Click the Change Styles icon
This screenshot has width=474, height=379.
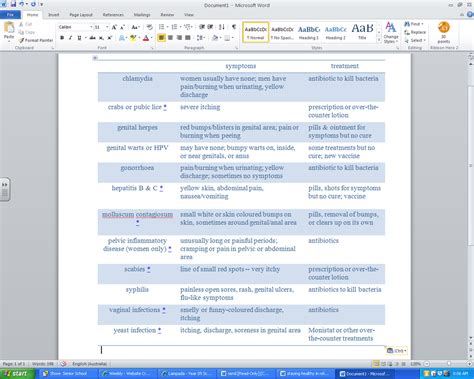coord(391,33)
